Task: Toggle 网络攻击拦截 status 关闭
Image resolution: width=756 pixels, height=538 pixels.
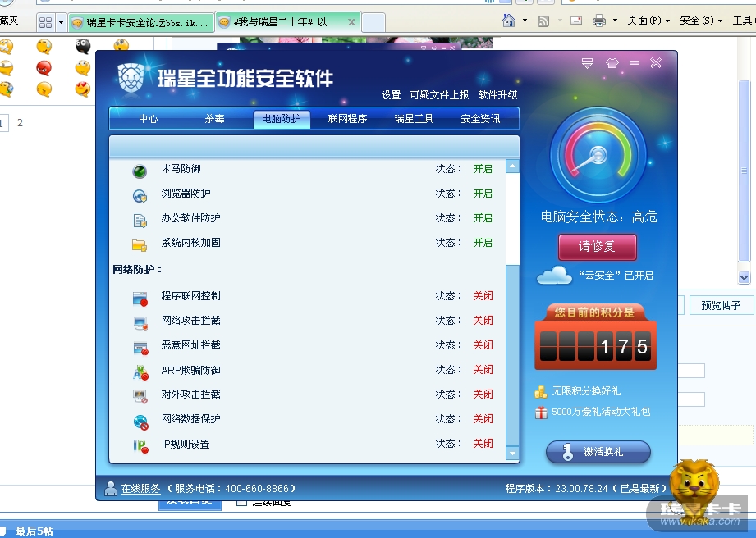Action: [x=483, y=321]
